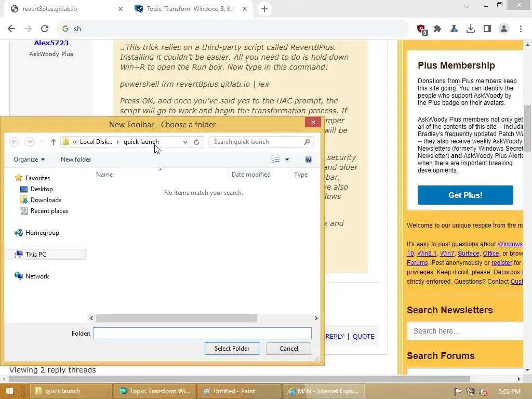Reload the current web page
The image size is (532, 399).
pyautogui.click(x=45, y=29)
